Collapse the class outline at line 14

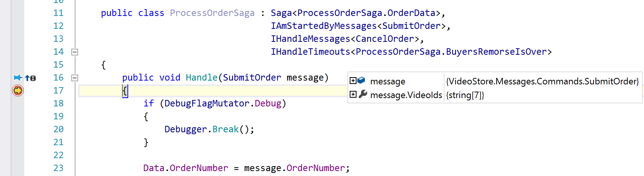[x=75, y=52]
